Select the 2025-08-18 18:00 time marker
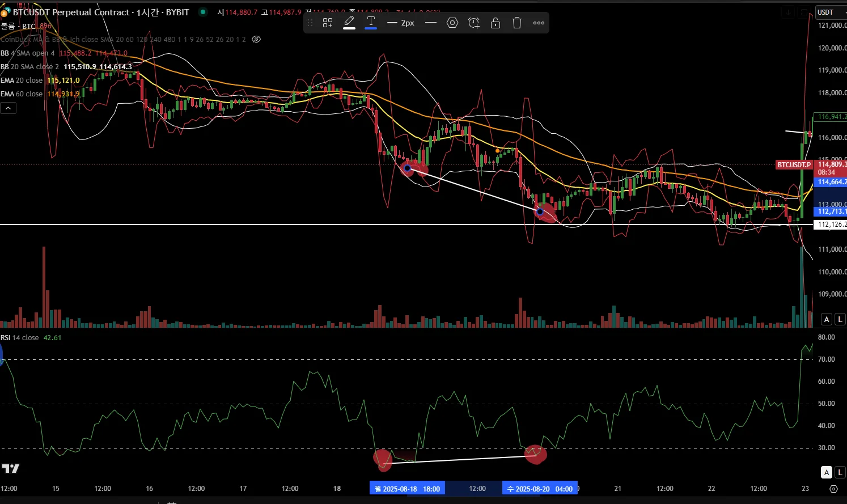Image resolution: width=847 pixels, height=504 pixels. click(x=407, y=489)
